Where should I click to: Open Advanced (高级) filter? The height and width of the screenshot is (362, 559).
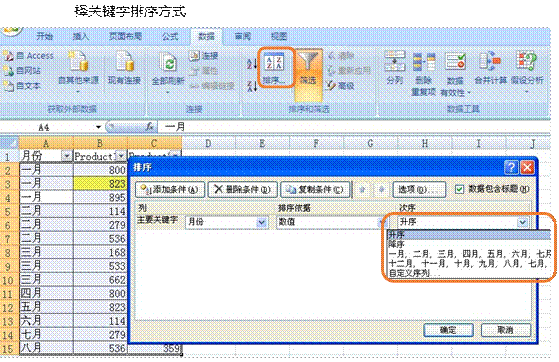coord(340,86)
